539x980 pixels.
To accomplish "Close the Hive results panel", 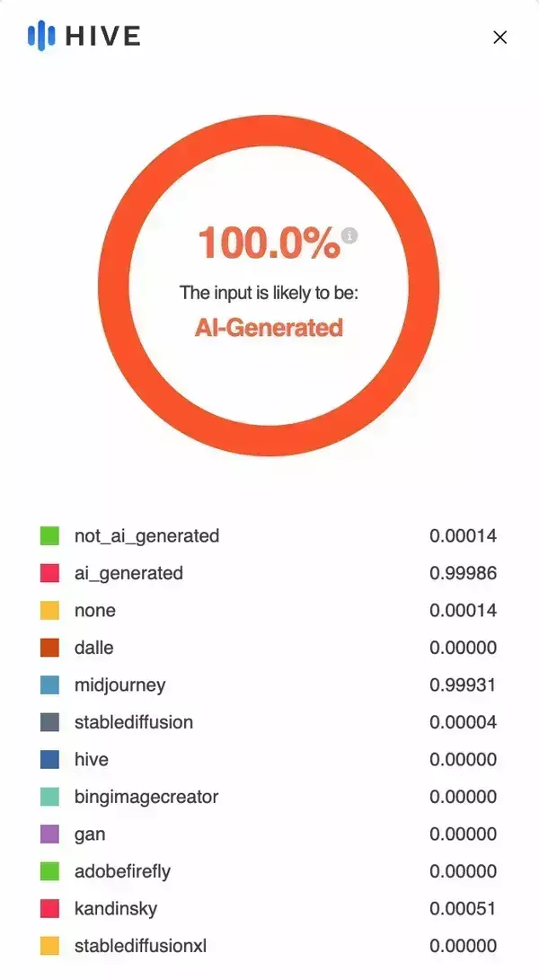I will tap(500, 37).
